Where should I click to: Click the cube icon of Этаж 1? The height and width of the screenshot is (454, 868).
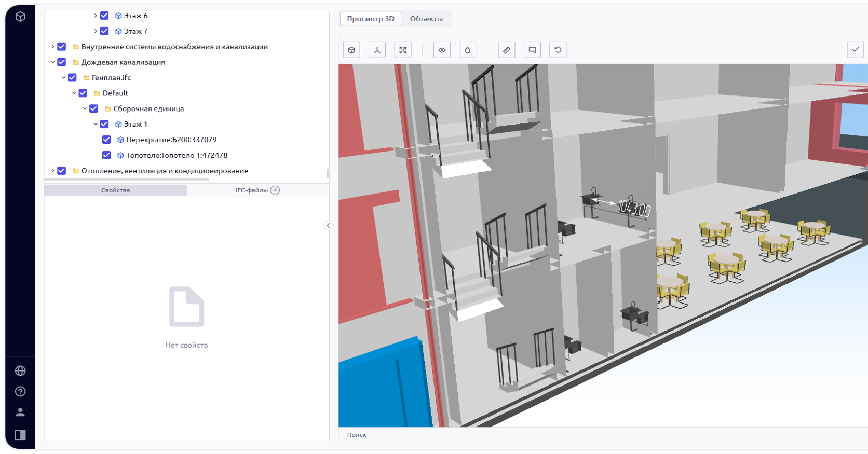click(x=118, y=125)
